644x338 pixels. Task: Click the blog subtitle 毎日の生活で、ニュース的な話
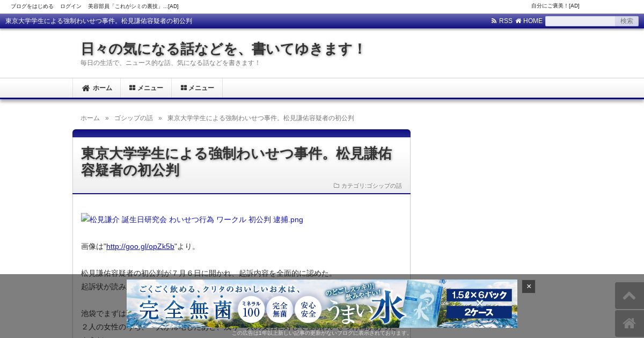tap(170, 63)
